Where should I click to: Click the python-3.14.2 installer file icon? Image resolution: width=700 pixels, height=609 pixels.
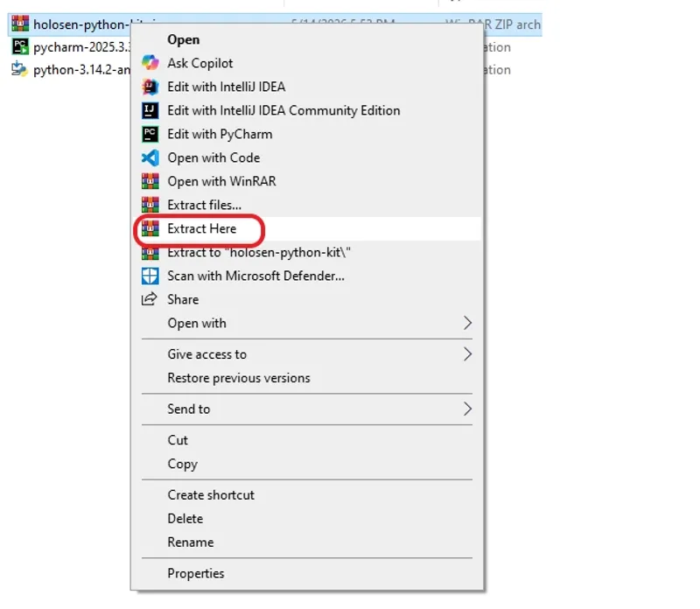[19, 69]
